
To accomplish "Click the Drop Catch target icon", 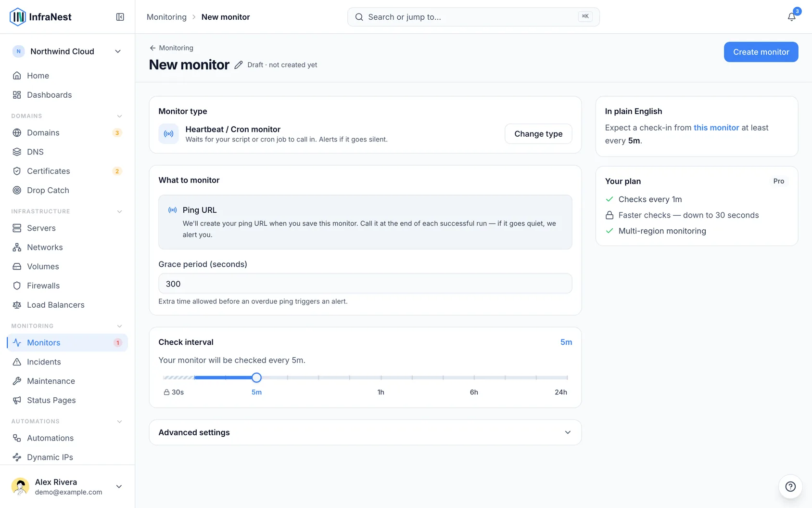I will 17,190.
